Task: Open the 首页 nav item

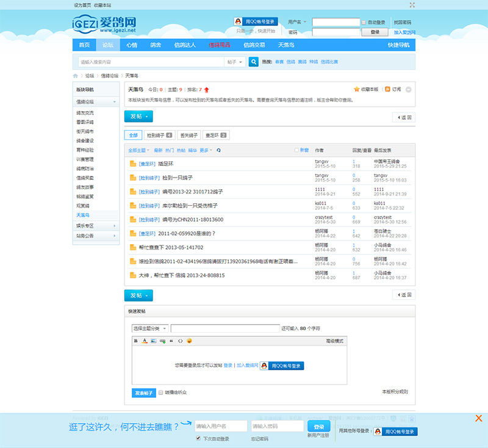Action: (x=84, y=45)
